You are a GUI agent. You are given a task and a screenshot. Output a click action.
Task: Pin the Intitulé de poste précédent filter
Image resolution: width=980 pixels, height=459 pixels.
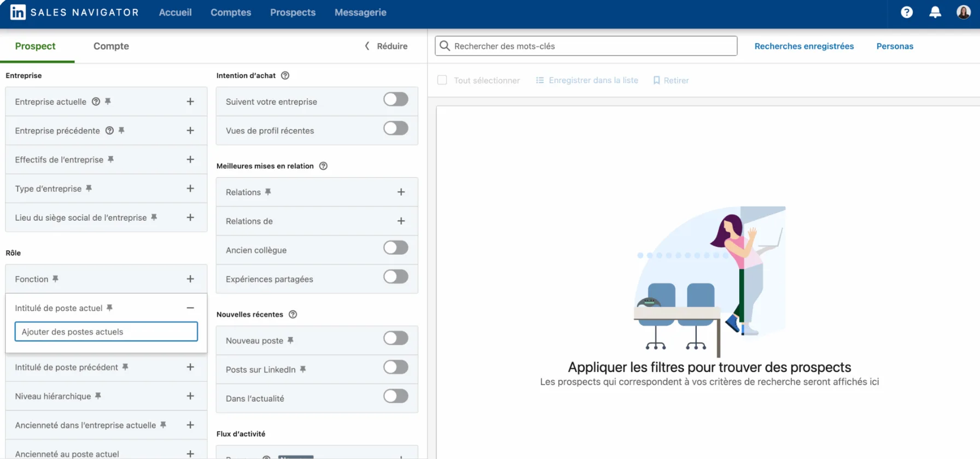(x=125, y=367)
